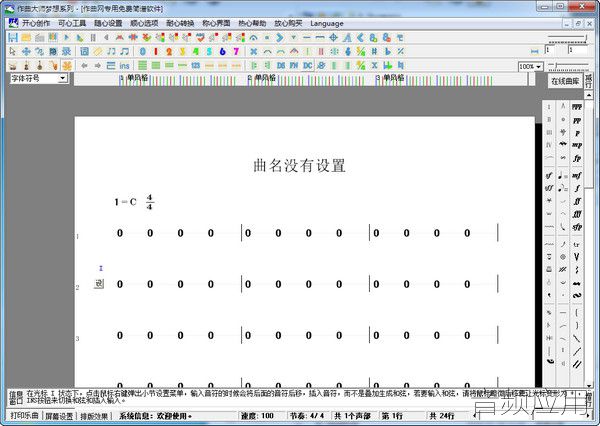Open the 称心界面 menu
The image size is (600, 426).
(x=216, y=23)
